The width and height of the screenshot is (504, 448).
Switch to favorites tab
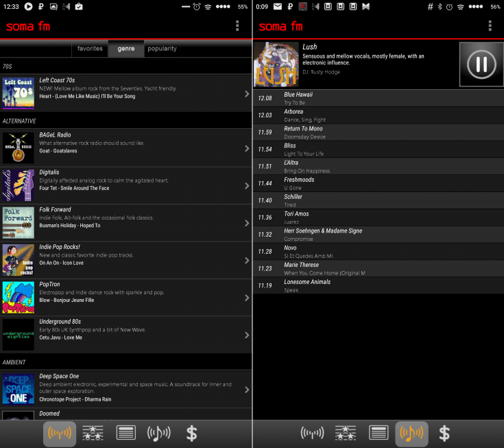point(90,49)
